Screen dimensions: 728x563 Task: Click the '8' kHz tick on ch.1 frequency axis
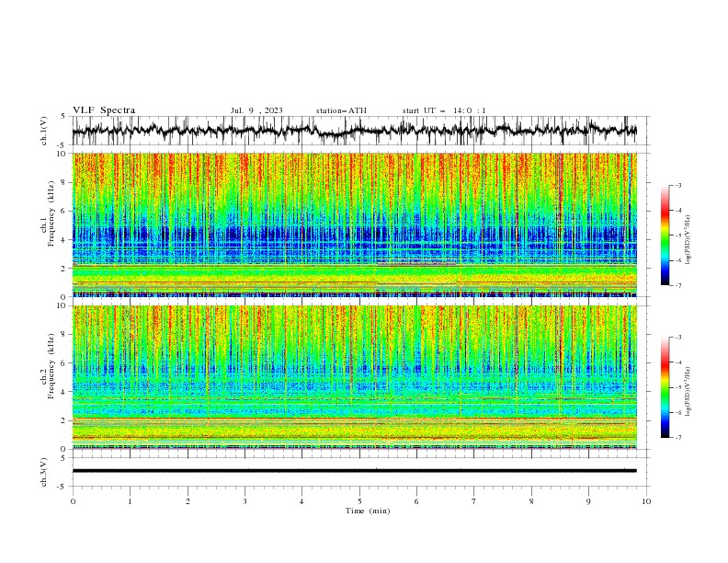[x=64, y=182]
